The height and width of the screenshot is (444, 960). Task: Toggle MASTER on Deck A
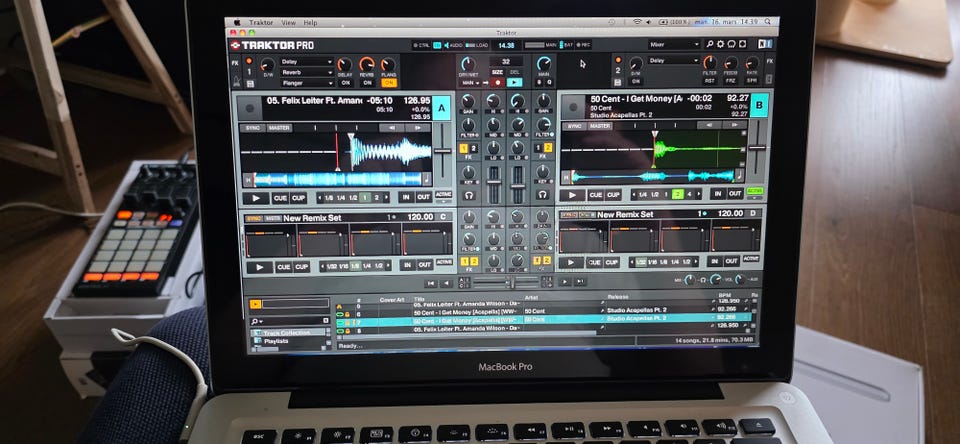coord(278,128)
